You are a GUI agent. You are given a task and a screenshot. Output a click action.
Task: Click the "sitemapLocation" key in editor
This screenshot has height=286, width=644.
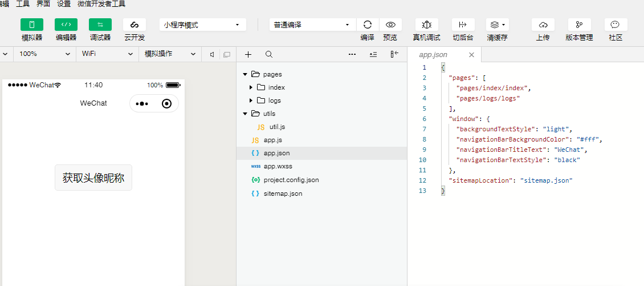(x=482, y=180)
